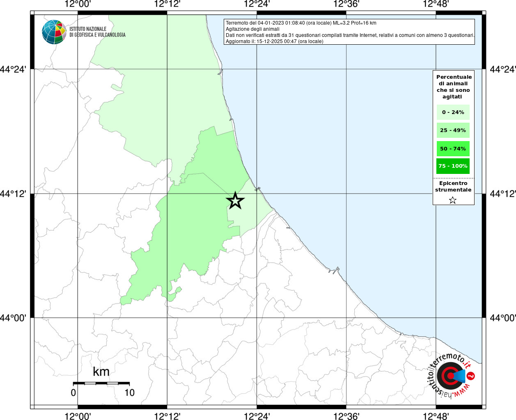This screenshot has height=420, width=516.
Task: Click the scale bar '10' value
Action: pyautogui.click(x=129, y=393)
